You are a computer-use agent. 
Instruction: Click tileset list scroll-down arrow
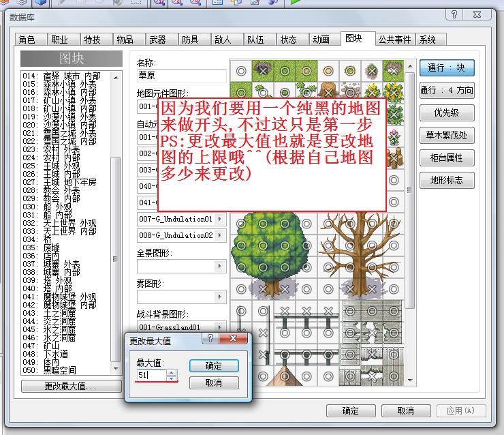[x=116, y=369]
